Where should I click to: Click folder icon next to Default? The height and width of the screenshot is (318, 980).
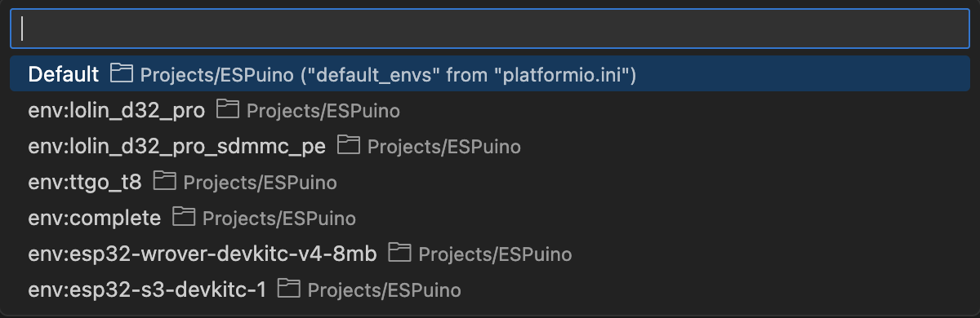121,73
